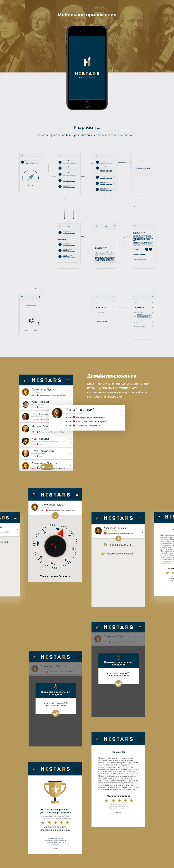Image resolution: width=174 pixels, height=868 pixels.
Task: Open hamburger menu on upper GPS-warning screen
Action: tap(140, 627)
